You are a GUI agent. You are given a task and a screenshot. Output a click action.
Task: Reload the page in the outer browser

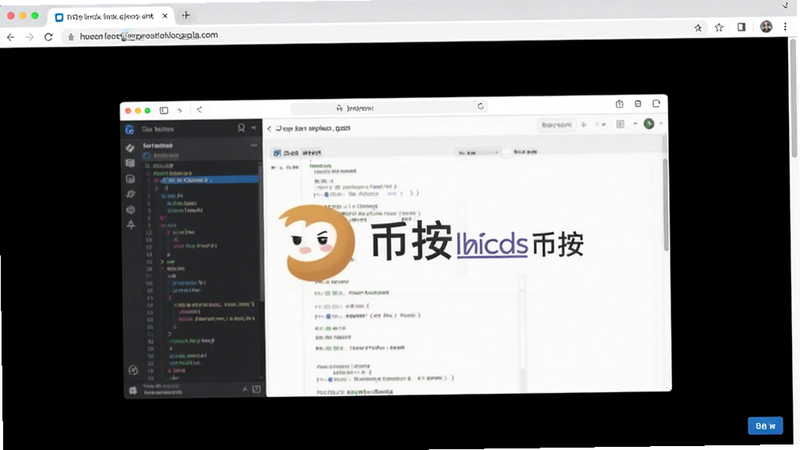(48, 37)
